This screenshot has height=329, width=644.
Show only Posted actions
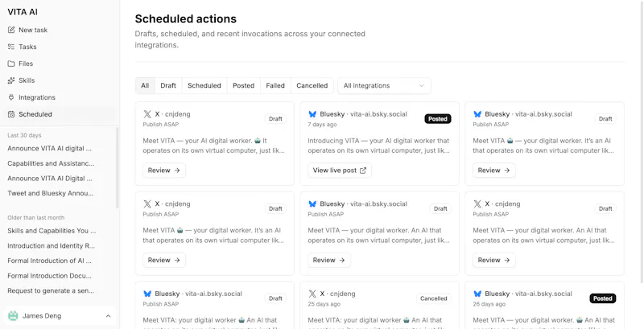click(x=244, y=86)
